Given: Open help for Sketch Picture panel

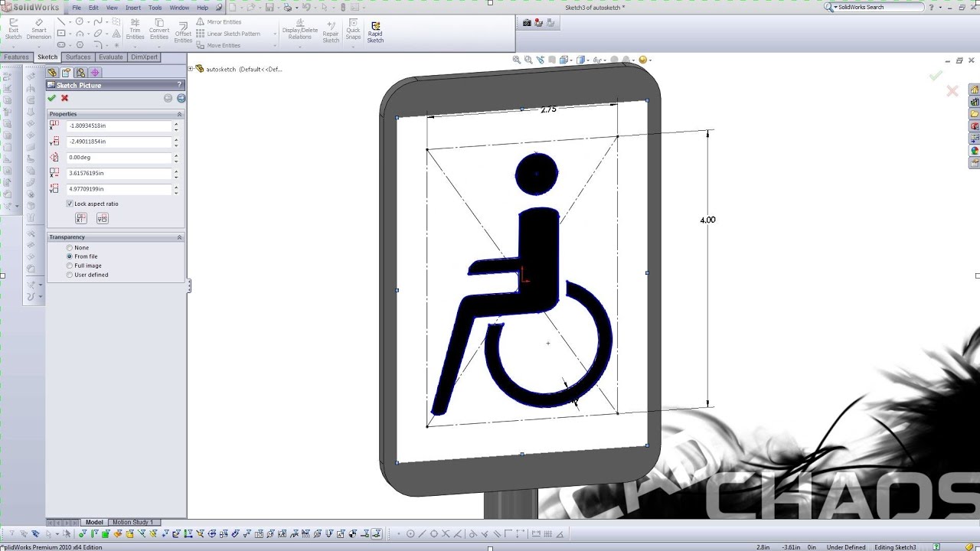Looking at the screenshot, I should [181, 85].
